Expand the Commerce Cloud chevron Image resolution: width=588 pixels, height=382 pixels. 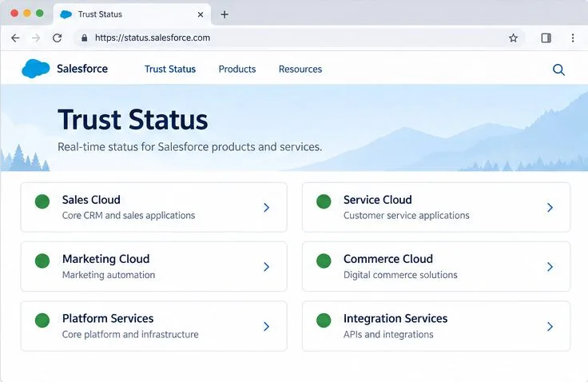coord(550,267)
